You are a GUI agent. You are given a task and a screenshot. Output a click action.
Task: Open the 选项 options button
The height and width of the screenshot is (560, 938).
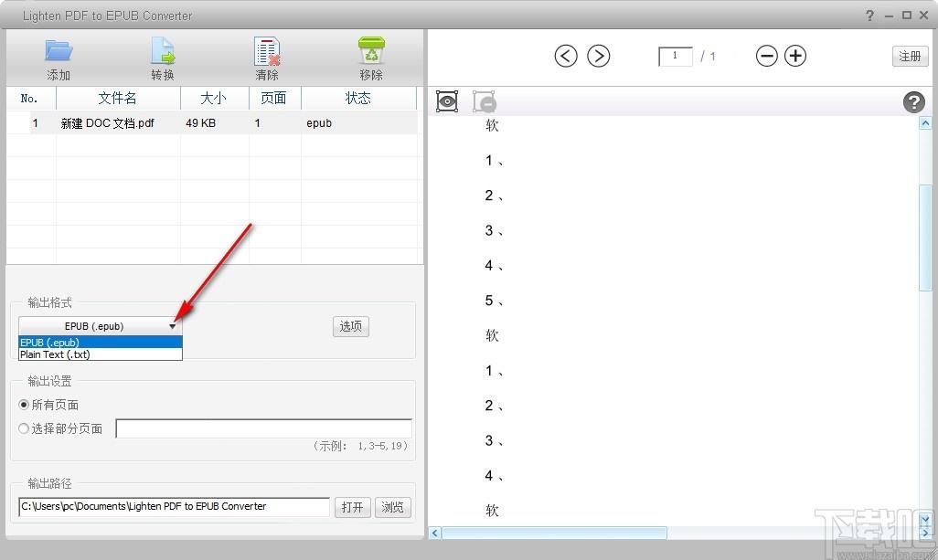point(350,326)
